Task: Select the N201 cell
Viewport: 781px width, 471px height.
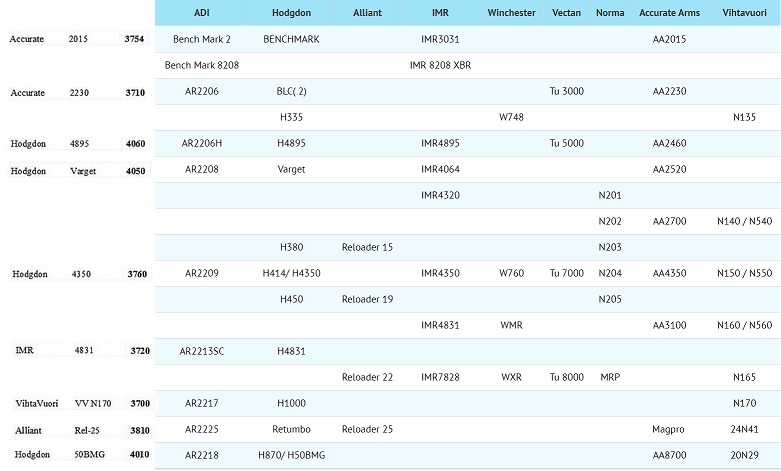Action: 610,195
